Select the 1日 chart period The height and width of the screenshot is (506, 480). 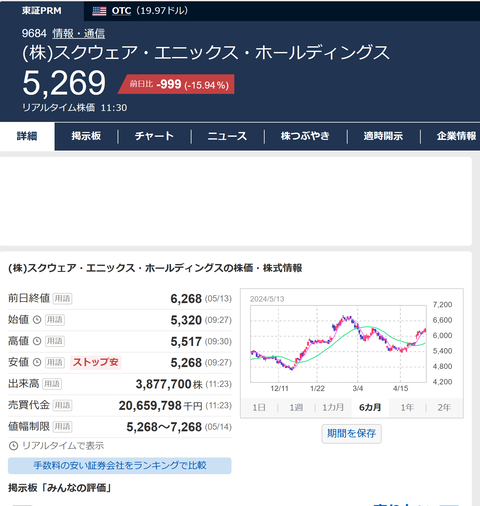pyautogui.click(x=259, y=407)
